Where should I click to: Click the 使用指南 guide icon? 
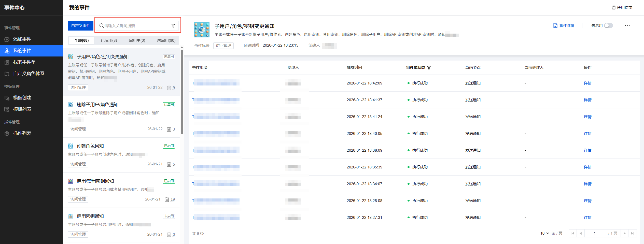(613, 8)
